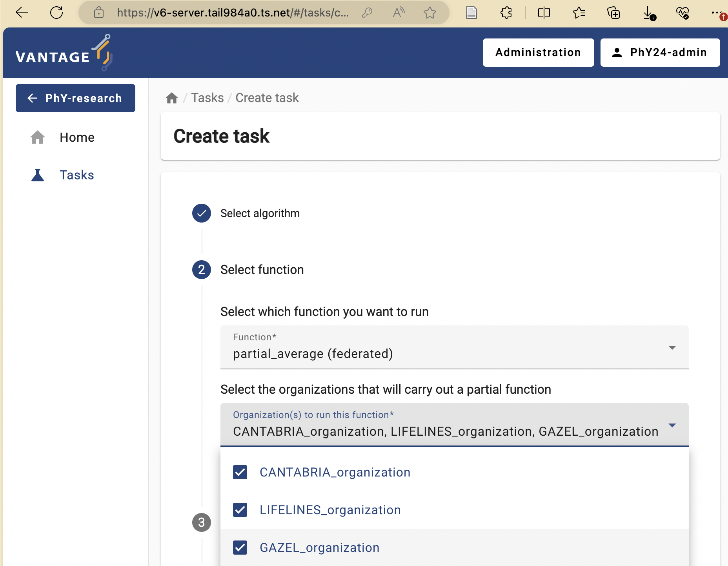This screenshot has height=566, width=728.
Task: Click the browser address bar URL
Action: pyautogui.click(x=233, y=13)
